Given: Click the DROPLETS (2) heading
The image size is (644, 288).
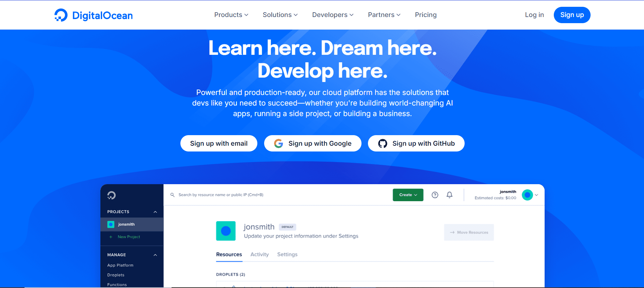Looking at the screenshot, I should pyautogui.click(x=230, y=274).
